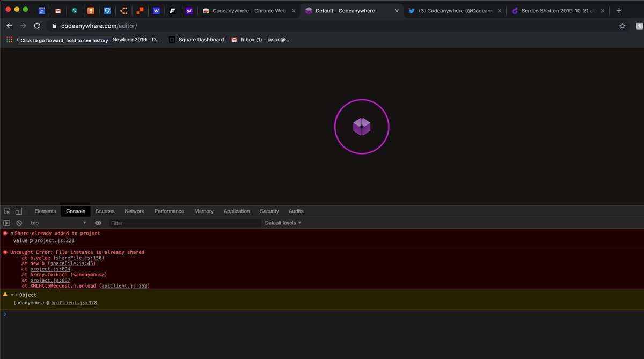Click the lock icon for site information

(x=54, y=26)
